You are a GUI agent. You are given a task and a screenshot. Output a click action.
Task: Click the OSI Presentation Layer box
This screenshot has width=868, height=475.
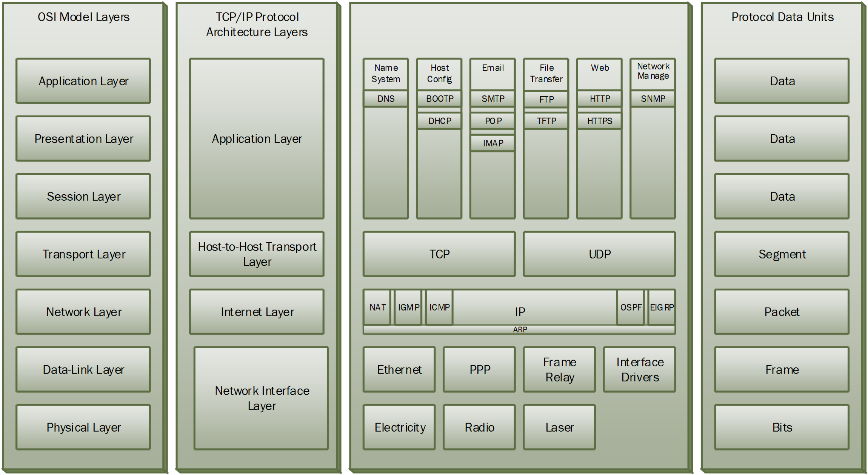(83, 139)
